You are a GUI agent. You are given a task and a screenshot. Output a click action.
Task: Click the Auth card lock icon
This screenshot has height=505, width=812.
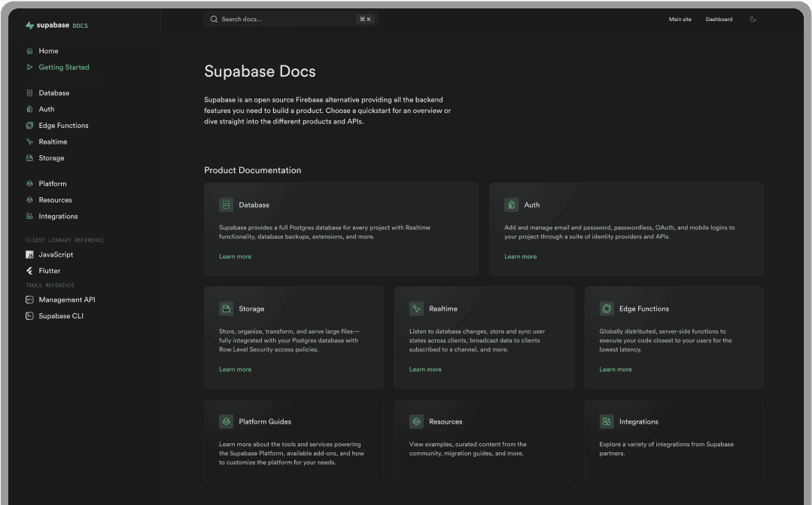[511, 205]
